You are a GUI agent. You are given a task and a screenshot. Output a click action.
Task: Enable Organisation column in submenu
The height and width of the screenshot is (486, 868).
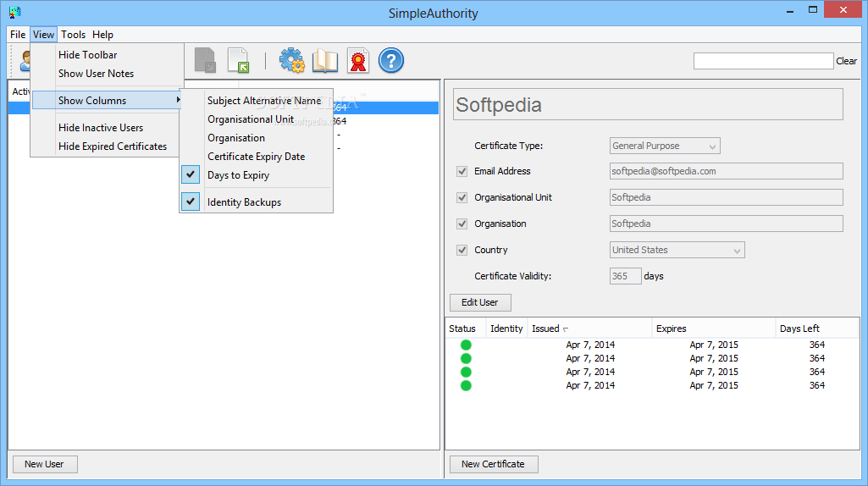tap(257, 138)
